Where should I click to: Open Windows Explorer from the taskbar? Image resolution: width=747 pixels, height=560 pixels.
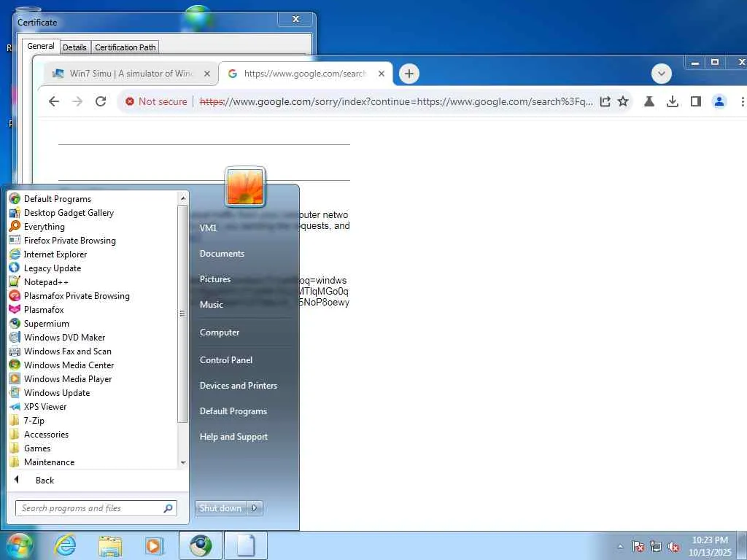point(110,545)
